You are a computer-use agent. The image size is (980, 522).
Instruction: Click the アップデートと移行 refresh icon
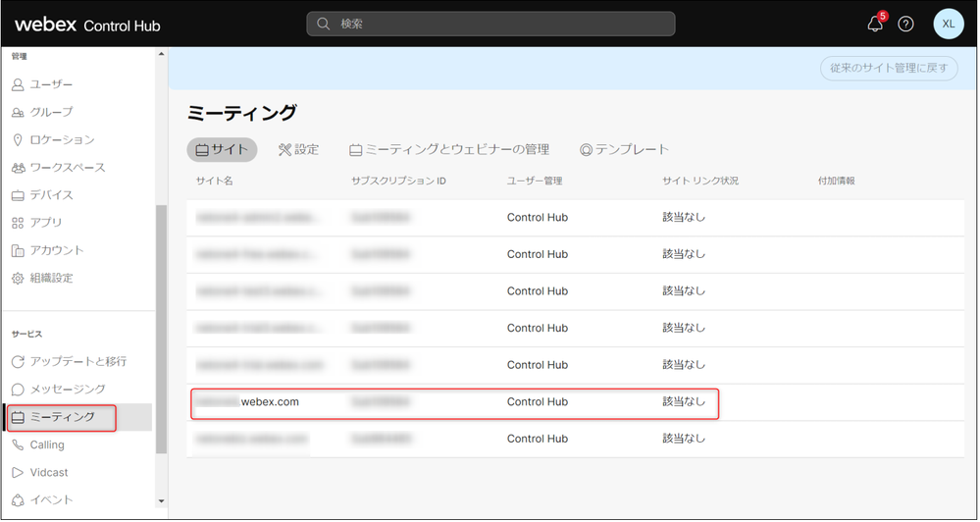point(18,361)
